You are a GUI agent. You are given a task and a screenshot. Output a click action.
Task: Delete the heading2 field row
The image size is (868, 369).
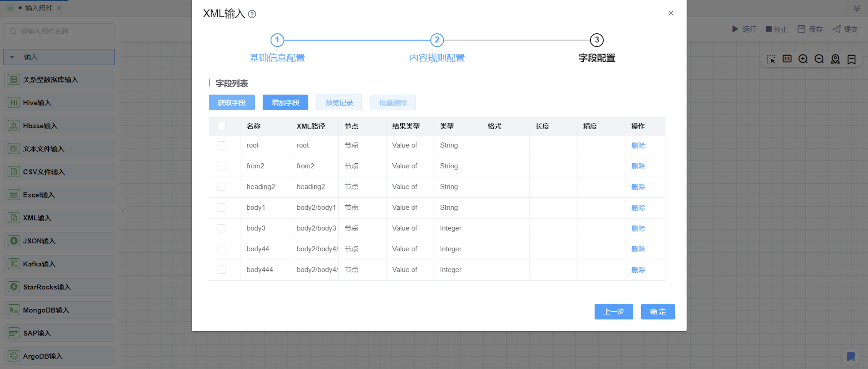coord(638,187)
